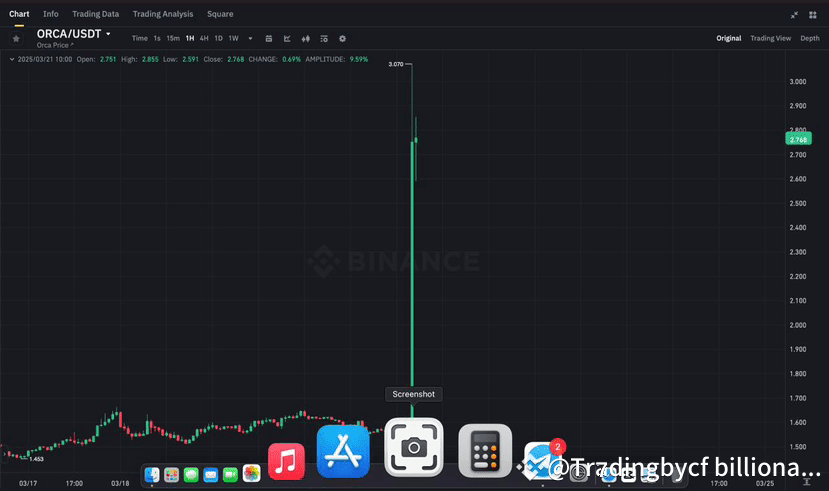Click the collapse chart arrows icon

[x=794, y=15]
